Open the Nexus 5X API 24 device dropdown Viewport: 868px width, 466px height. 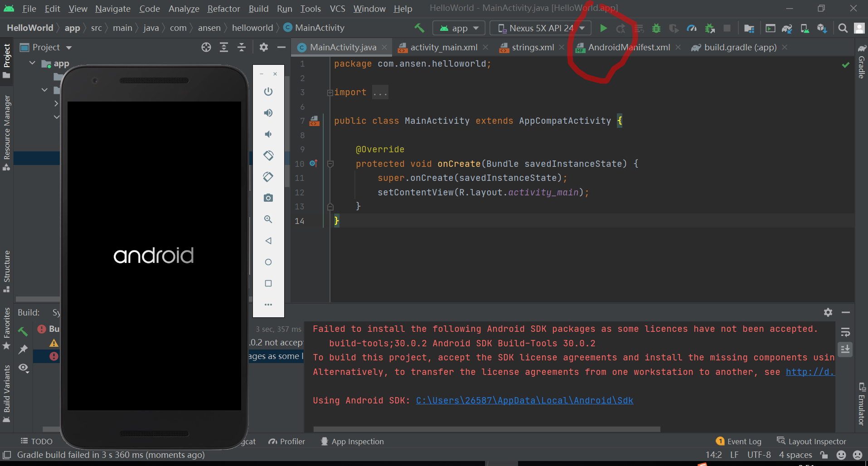540,28
